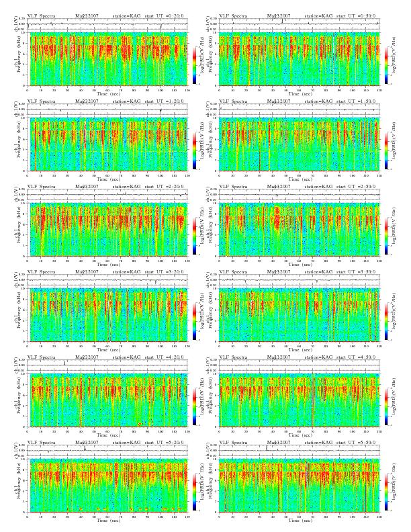Open the spectrogram for start UT 5:50:0

point(299,486)
